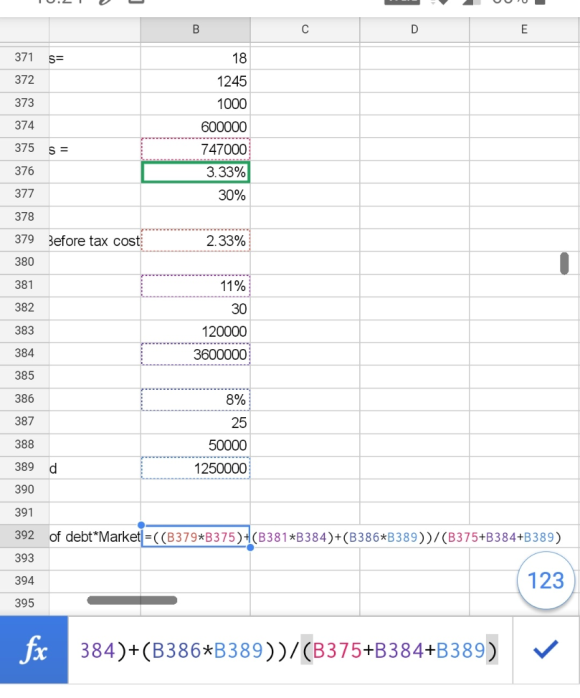
Task: Select cell with 3.33% value
Action: (x=195, y=172)
